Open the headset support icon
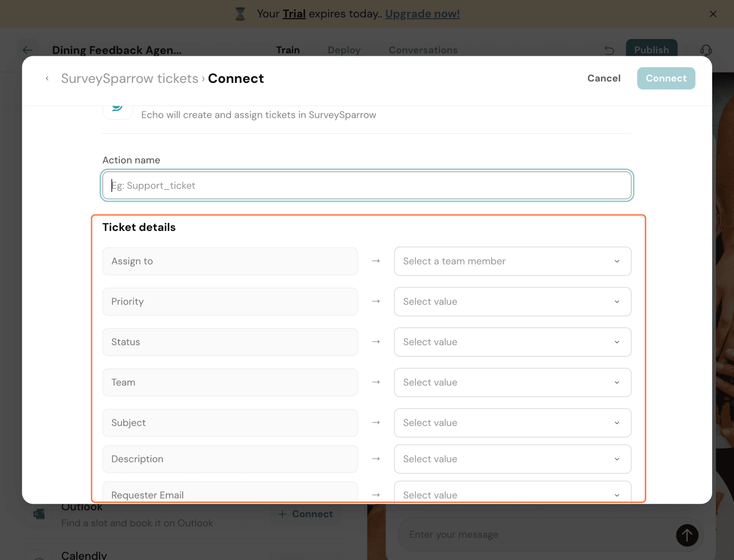Viewport: 734px width, 560px height. coord(706,50)
